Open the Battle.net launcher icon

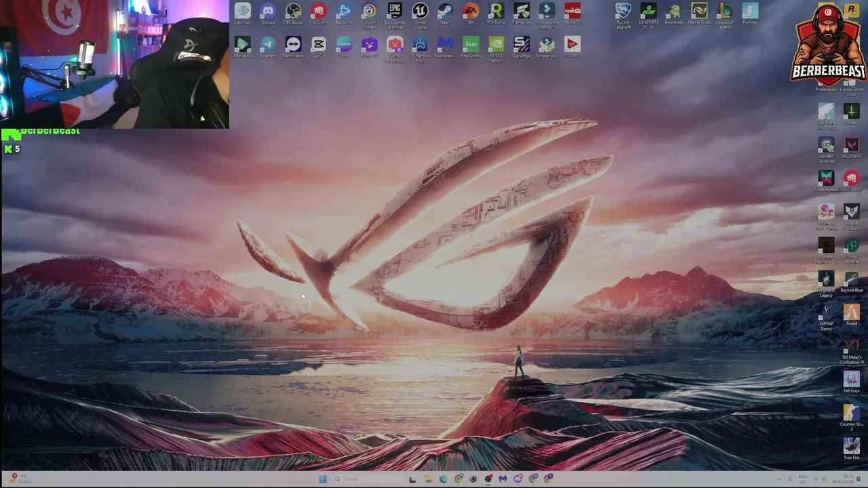click(344, 14)
